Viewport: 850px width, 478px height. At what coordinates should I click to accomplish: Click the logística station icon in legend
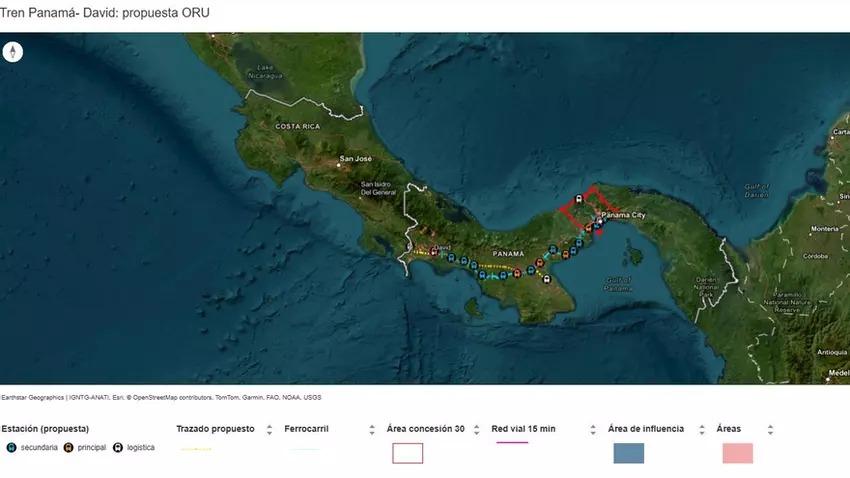(x=118, y=447)
